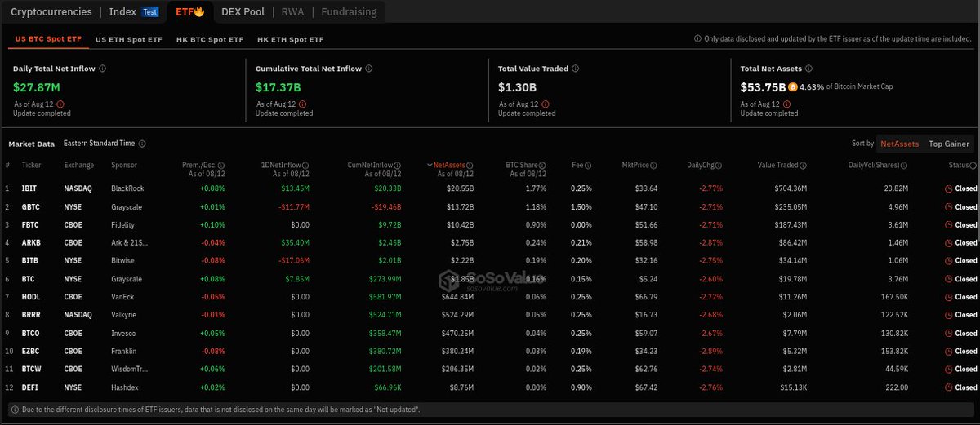Click the $27.87M daily inflow value

pyautogui.click(x=37, y=86)
